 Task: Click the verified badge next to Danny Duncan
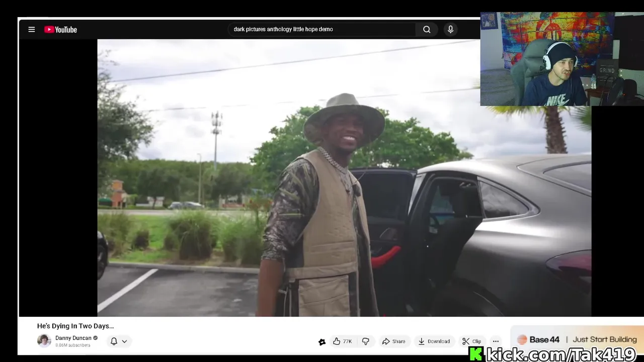pyautogui.click(x=95, y=338)
